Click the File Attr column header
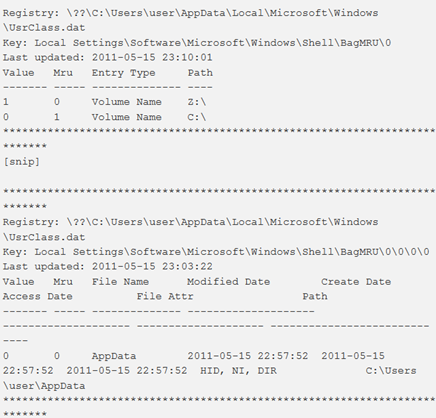Image resolution: width=436 pixels, height=418 pixels. click(x=165, y=297)
